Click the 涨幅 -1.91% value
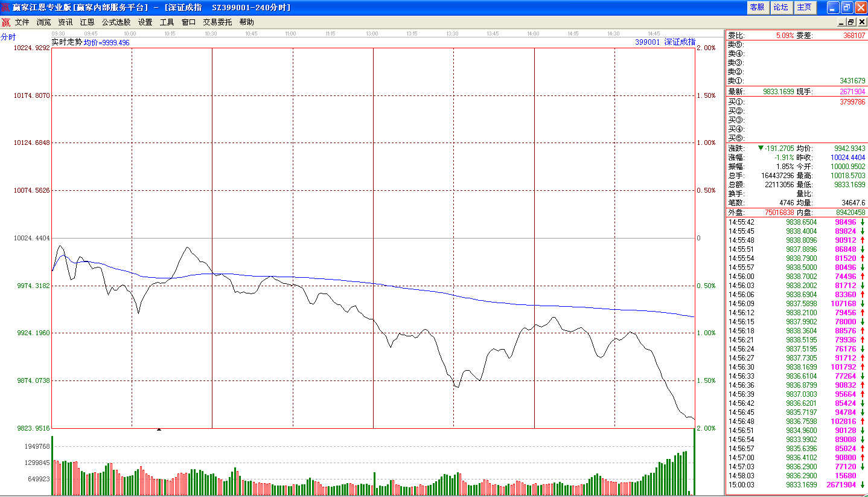Image resolution: width=868 pixels, height=497 pixels. [785, 158]
